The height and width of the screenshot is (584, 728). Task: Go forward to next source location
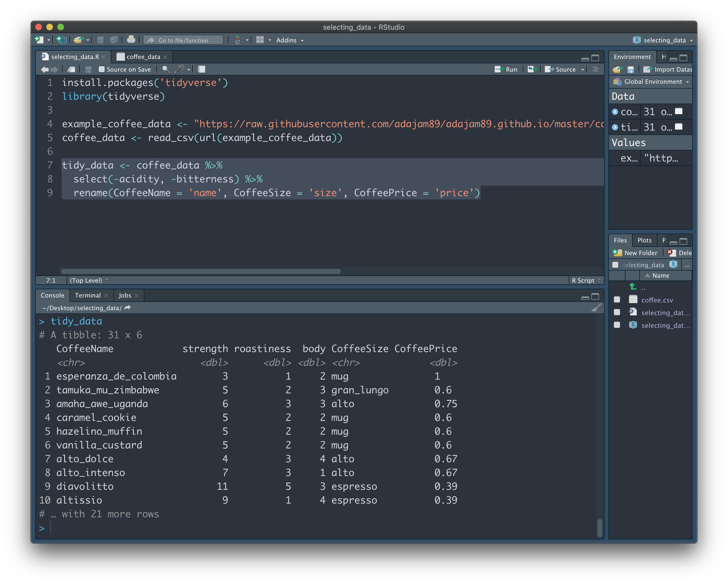click(x=54, y=69)
